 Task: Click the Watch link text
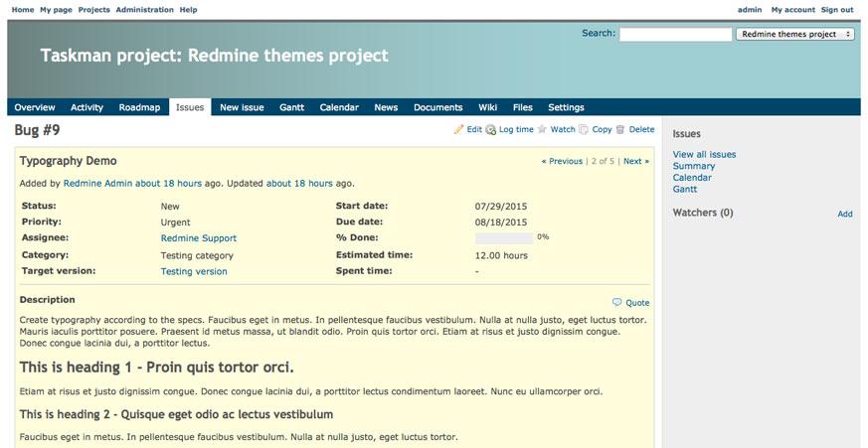[563, 129]
